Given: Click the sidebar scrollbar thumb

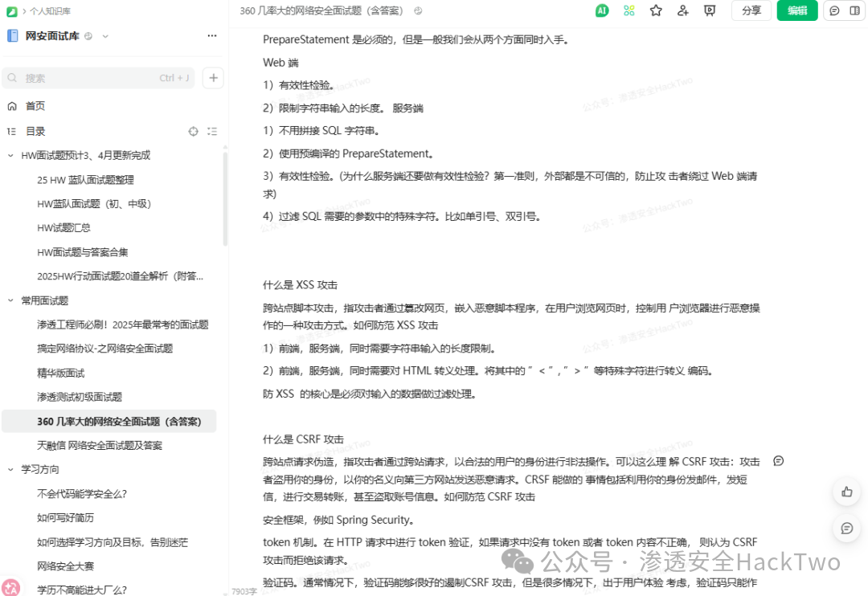Looking at the screenshot, I should pos(225,198).
